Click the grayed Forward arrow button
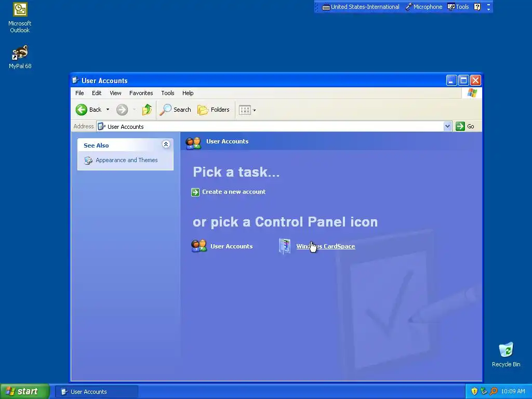 [x=122, y=110]
